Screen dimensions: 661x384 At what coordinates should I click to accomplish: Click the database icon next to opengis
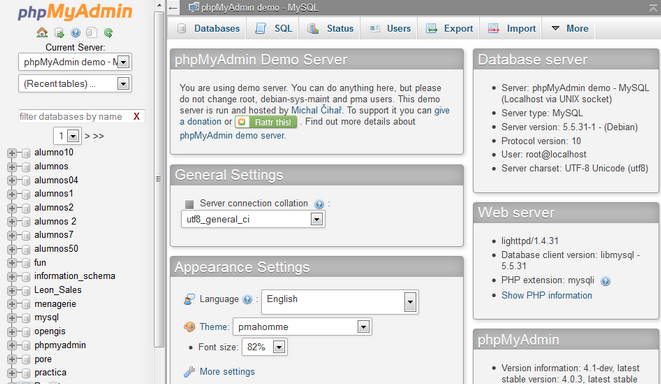pyautogui.click(x=26, y=332)
